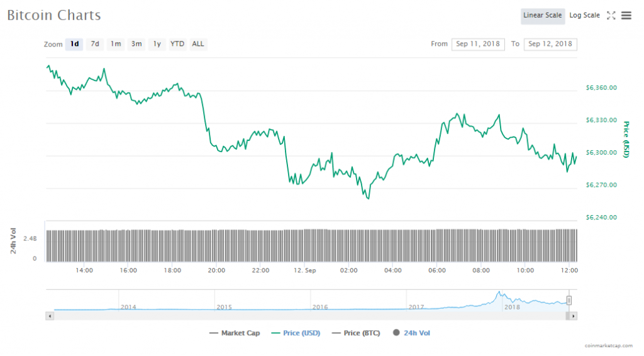Show ALL time range data
The image size is (644, 356).
pos(198,44)
